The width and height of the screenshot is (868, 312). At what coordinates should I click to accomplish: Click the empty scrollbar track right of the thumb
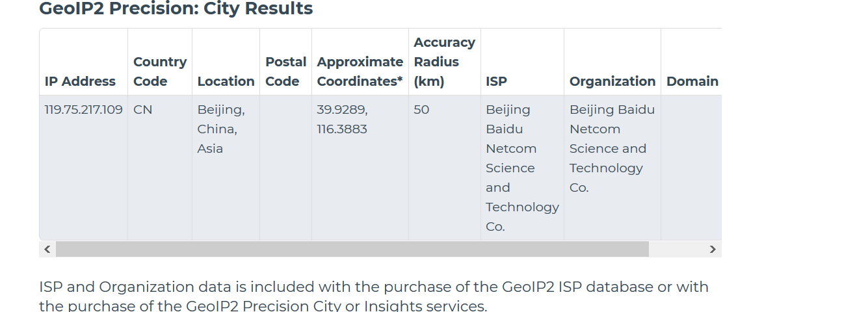pos(676,249)
